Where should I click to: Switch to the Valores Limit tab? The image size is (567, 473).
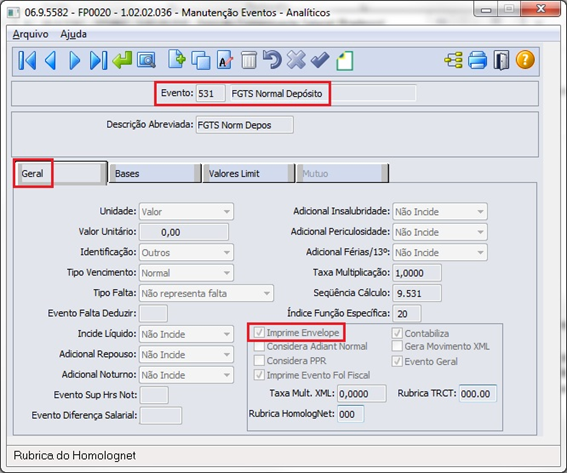tap(248, 174)
